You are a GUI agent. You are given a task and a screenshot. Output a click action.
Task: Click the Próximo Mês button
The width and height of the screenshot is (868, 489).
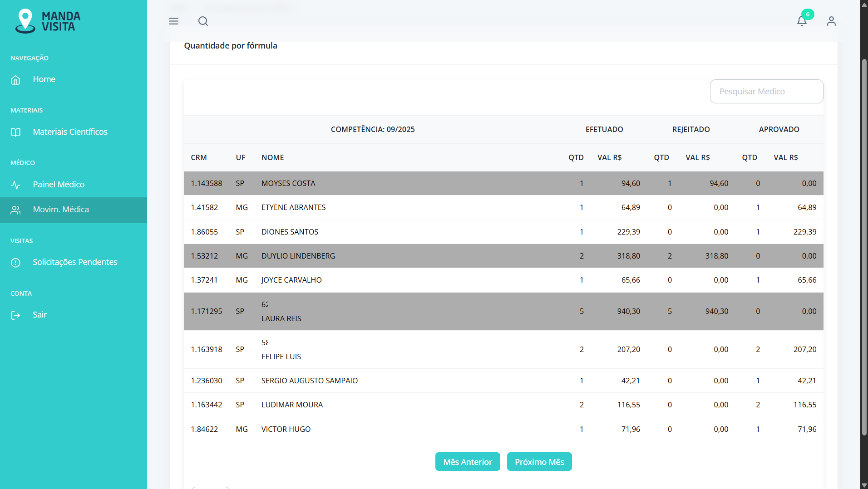[539, 462]
